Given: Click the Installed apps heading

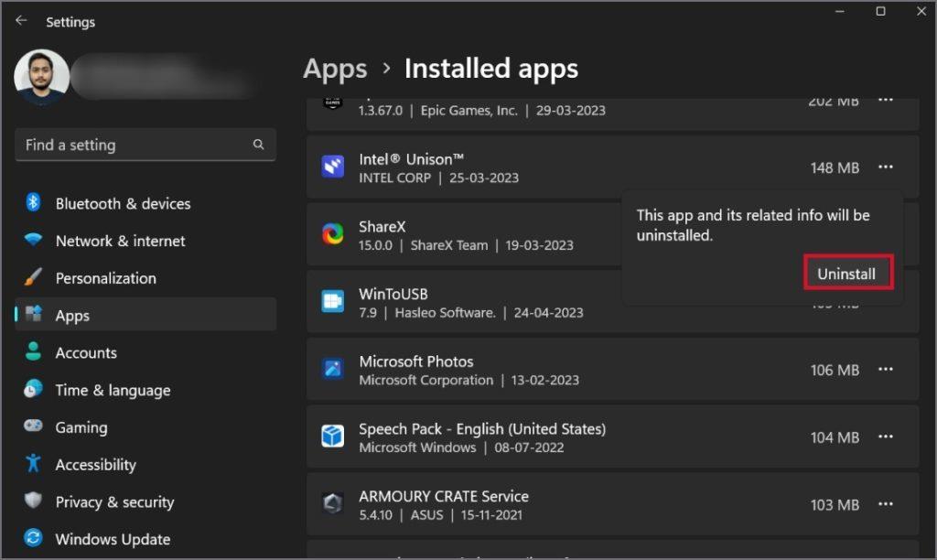Looking at the screenshot, I should pos(491,69).
